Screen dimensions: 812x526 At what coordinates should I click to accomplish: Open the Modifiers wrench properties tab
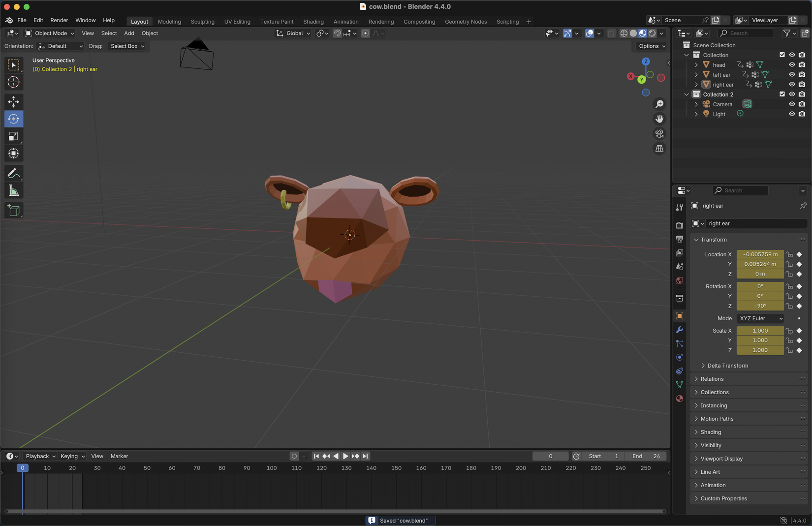coord(680,330)
